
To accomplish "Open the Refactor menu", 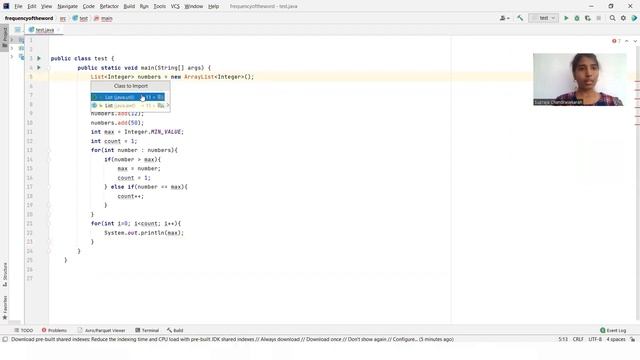I will click(109, 7).
